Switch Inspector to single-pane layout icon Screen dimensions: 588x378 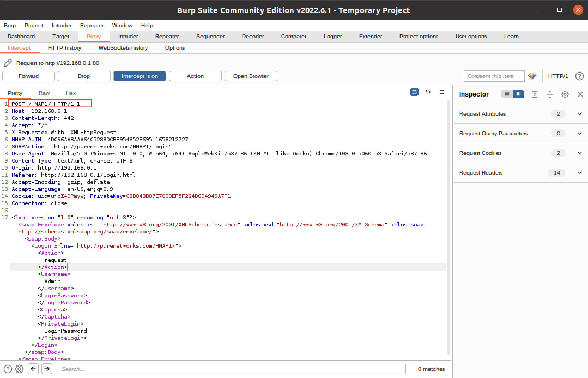pos(507,94)
